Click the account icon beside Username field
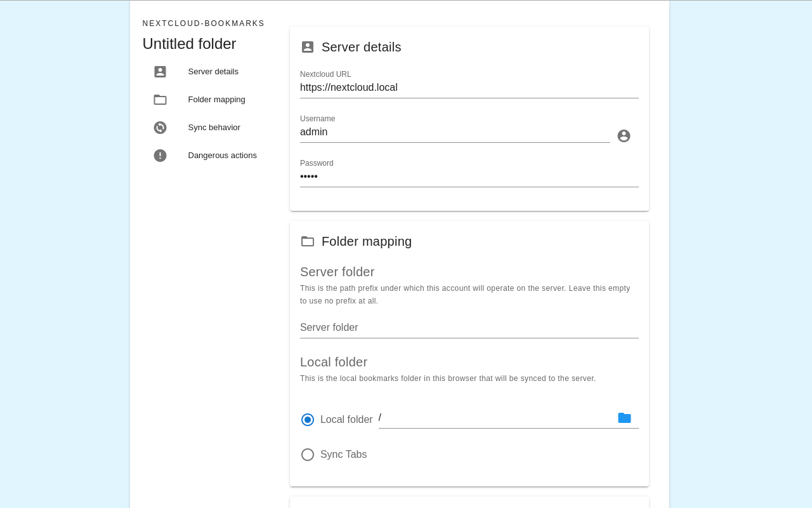Screen dimensions: 812x508 [624, 136]
